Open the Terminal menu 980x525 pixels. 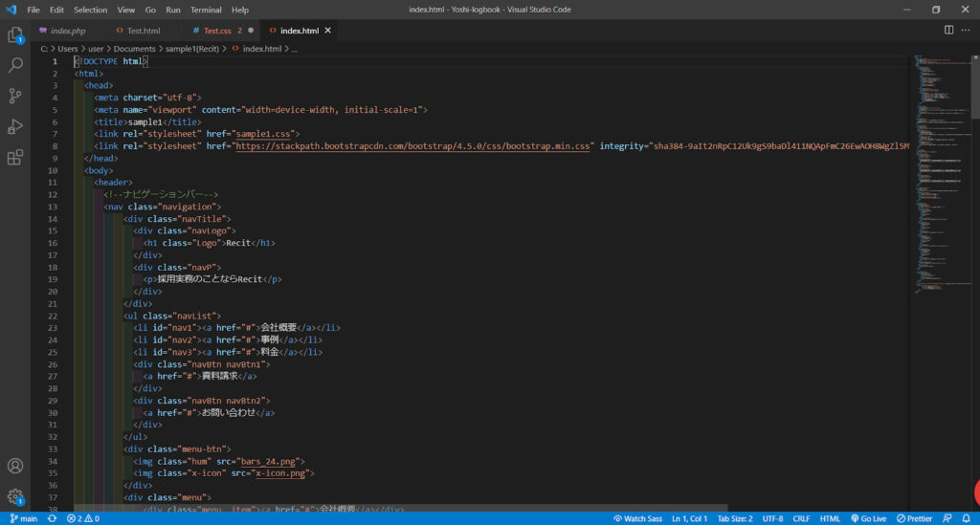tap(206, 10)
